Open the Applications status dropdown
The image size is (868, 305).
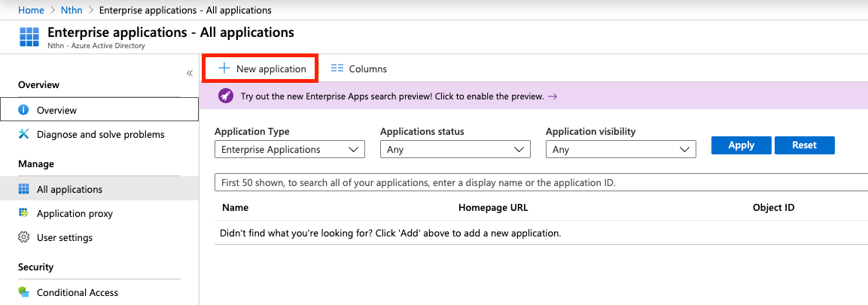455,150
